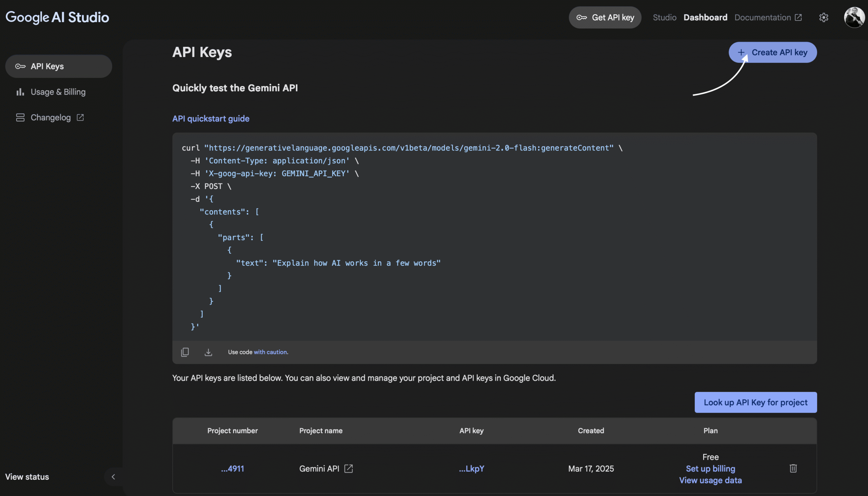Open the Changelog external link

coord(51,118)
